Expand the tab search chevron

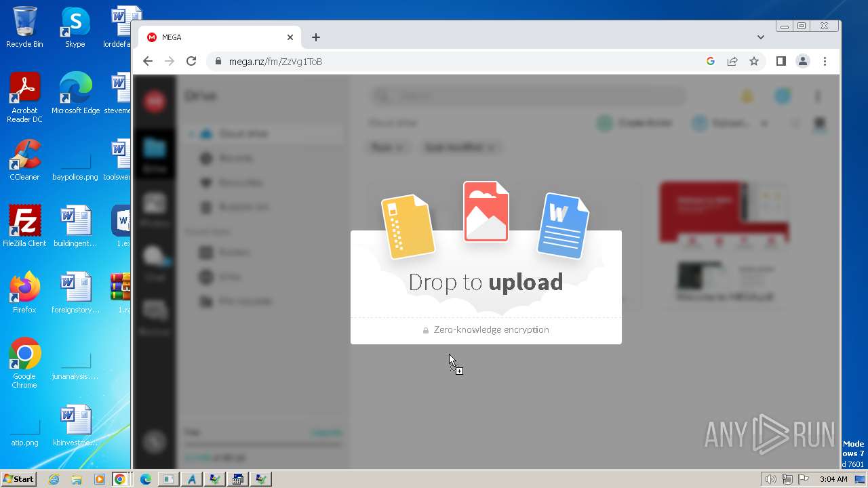pyautogui.click(x=761, y=37)
